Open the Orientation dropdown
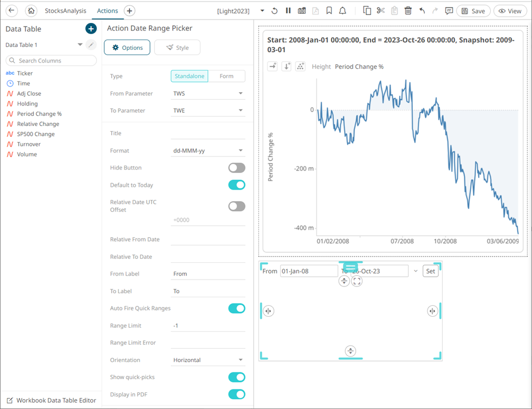 pos(208,360)
